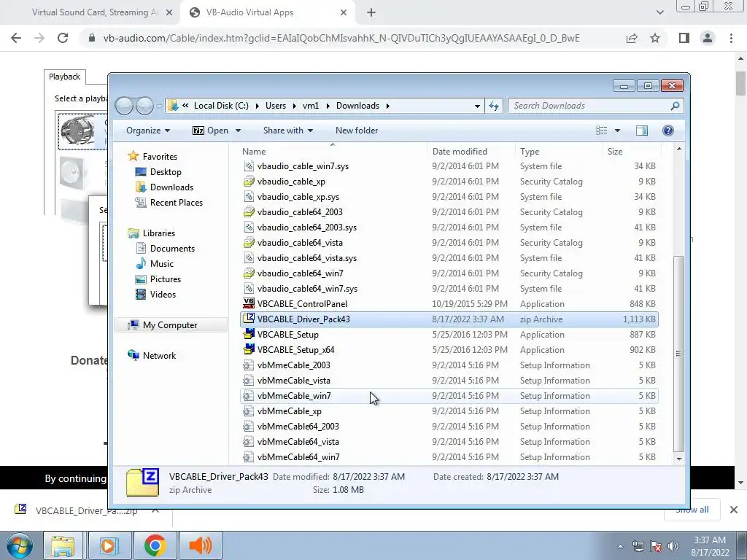Select the Playback tab in background page
The height and width of the screenshot is (560, 747).
[64, 77]
